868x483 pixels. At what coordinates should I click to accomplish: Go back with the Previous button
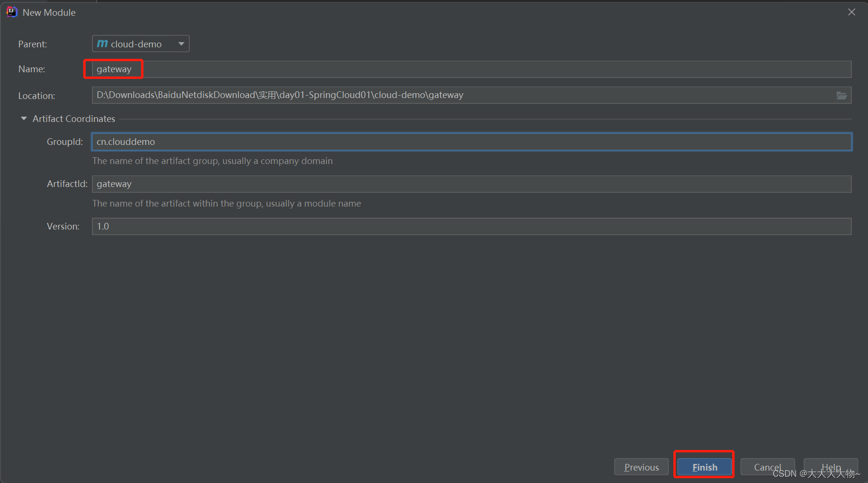coord(641,467)
